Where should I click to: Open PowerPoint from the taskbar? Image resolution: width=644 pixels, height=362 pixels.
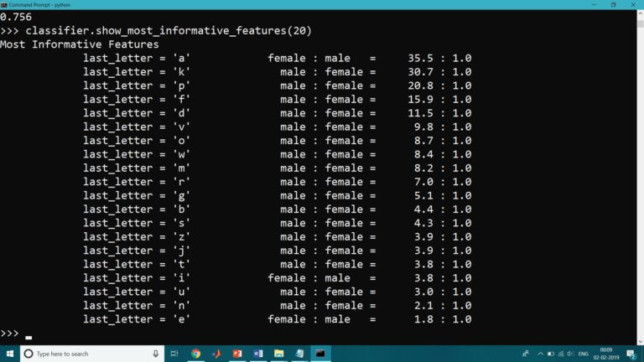click(x=237, y=354)
